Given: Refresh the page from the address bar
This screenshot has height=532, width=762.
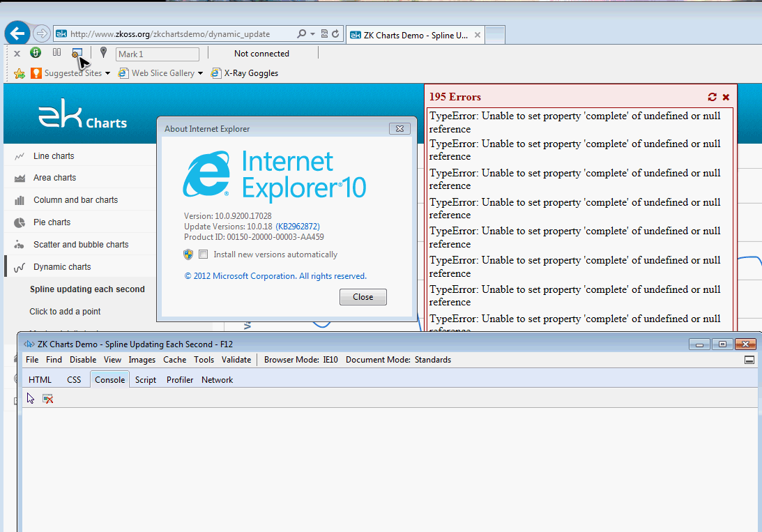Looking at the screenshot, I should click(x=335, y=33).
